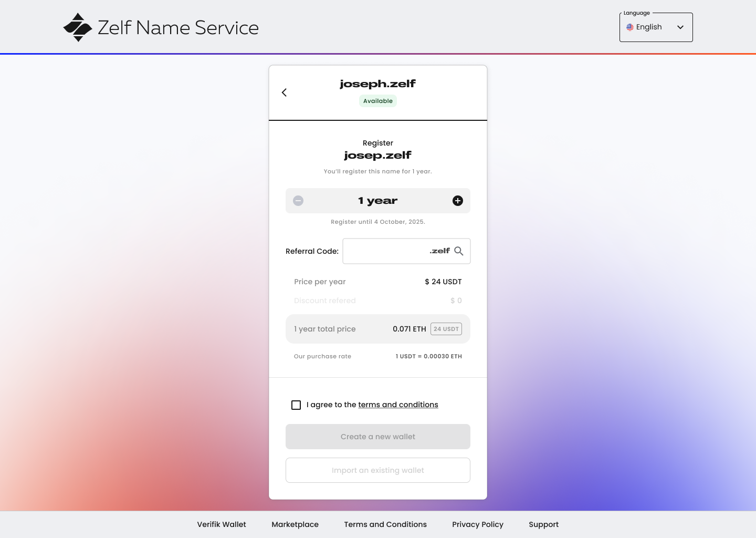This screenshot has height=538, width=756.
Task: Click Import an existing wallet button
Action: (378, 470)
